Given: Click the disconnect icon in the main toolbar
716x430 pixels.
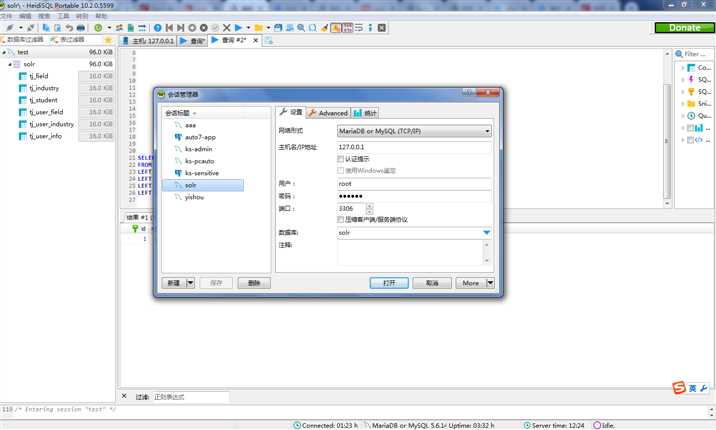Looking at the screenshot, I should (x=31, y=28).
